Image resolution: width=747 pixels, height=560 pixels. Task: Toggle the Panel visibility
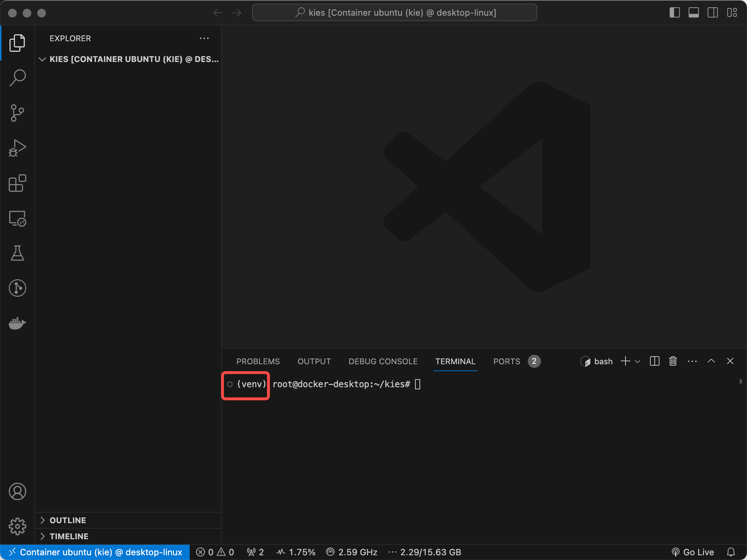click(x=694, y=12)
